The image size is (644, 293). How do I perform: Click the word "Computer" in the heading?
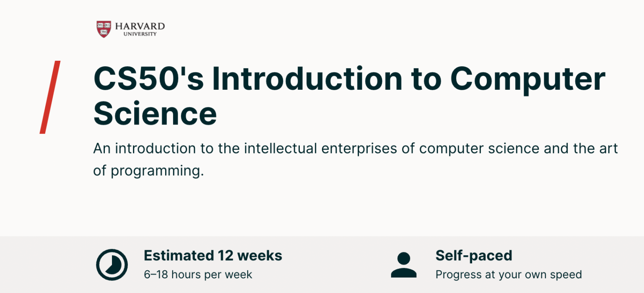pos(528,78)
